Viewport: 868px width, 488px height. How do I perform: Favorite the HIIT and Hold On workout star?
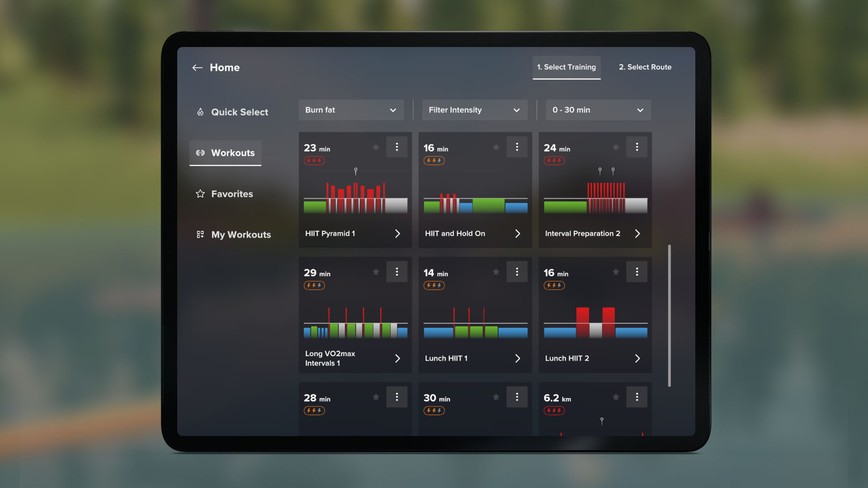pyautogui.click(x=496, y=147)
